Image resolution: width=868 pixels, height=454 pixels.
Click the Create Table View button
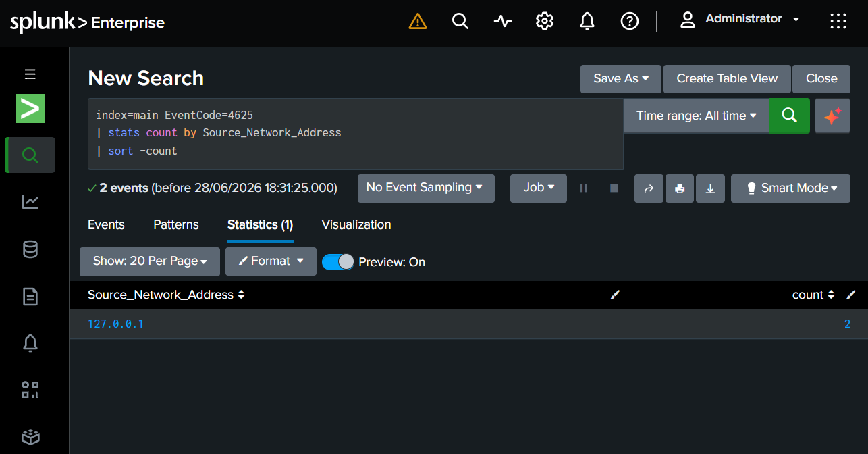[727, 79]
